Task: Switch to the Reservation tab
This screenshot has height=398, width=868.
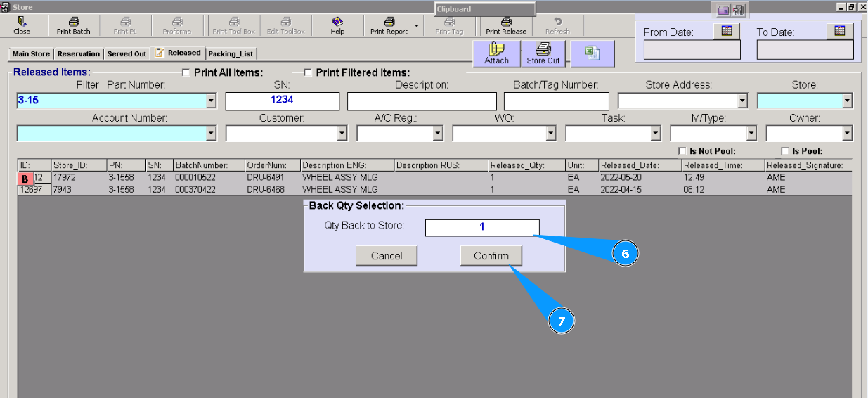Action: tap(79, 54)
